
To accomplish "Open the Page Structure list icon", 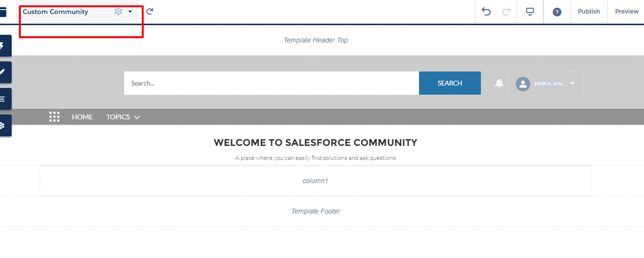I will click(3, 99).
